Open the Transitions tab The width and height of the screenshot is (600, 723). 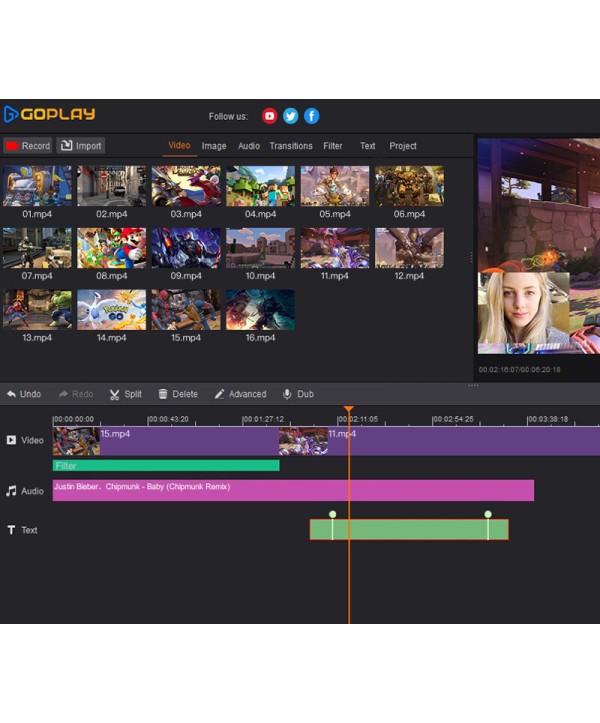(291, 146)
